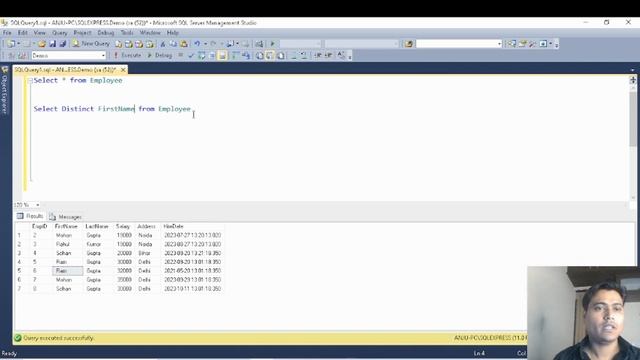Screen dimensions: 640x360
Task: Open an Analysis Services XMLA Query
Action: (x=149, y=44)
